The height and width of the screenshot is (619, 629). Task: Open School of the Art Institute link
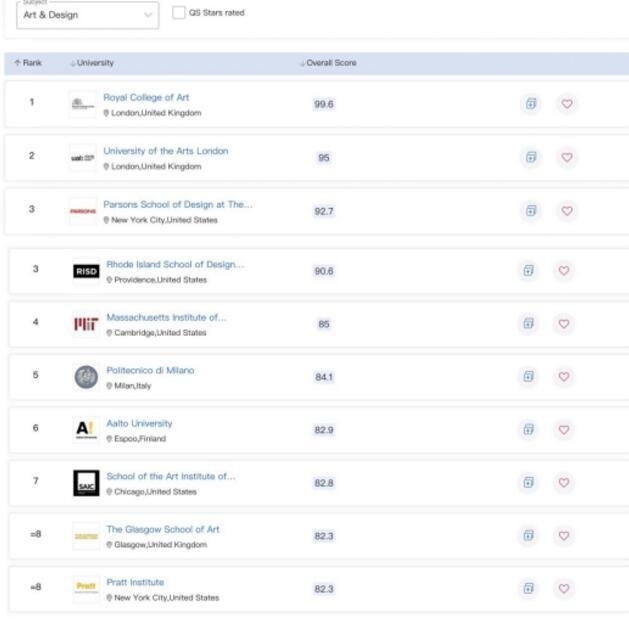pos(171,476)
